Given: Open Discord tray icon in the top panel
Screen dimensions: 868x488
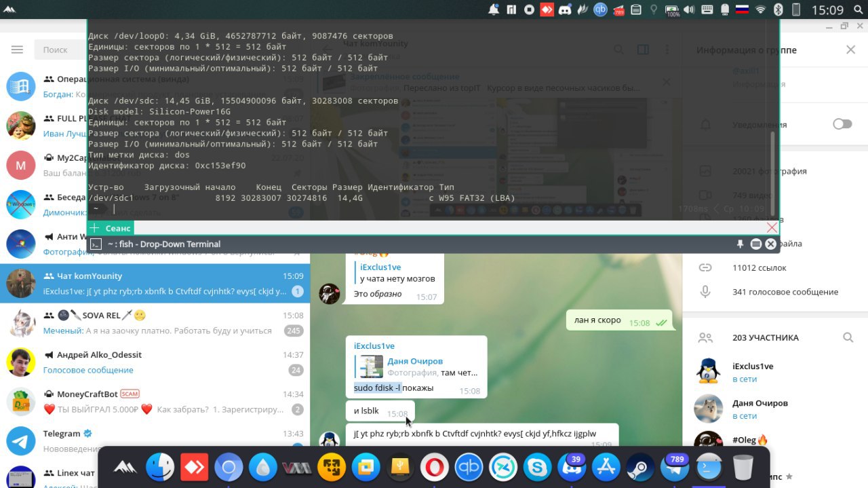Looking at the screenshot, I should click(564, 10).
